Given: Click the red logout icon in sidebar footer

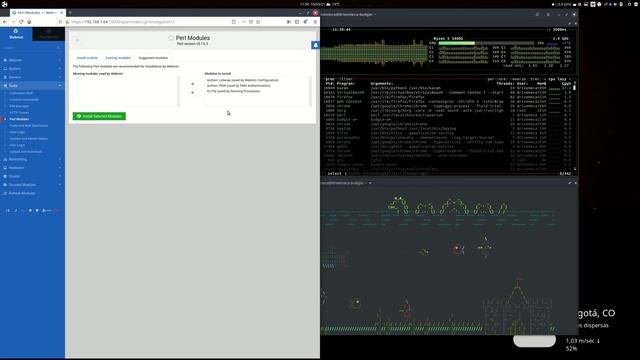Looking at the screenshot, I should [56, 211].
